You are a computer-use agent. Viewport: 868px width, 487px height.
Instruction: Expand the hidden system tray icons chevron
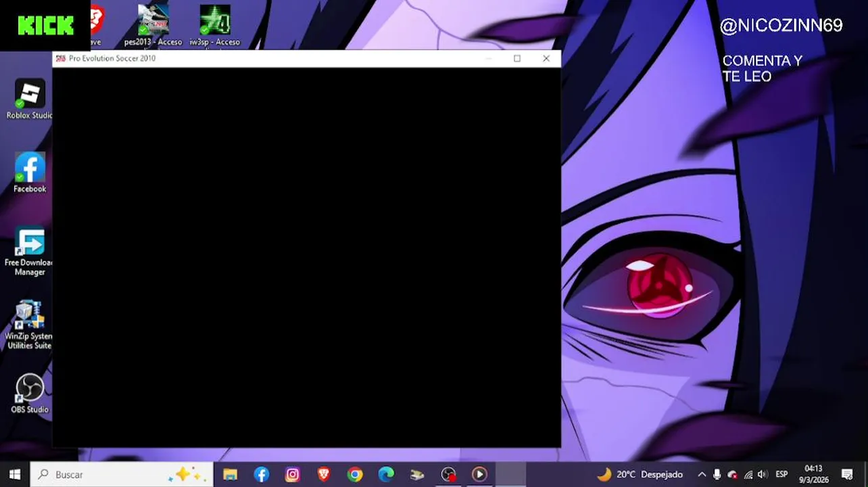[x=702, y=475]
